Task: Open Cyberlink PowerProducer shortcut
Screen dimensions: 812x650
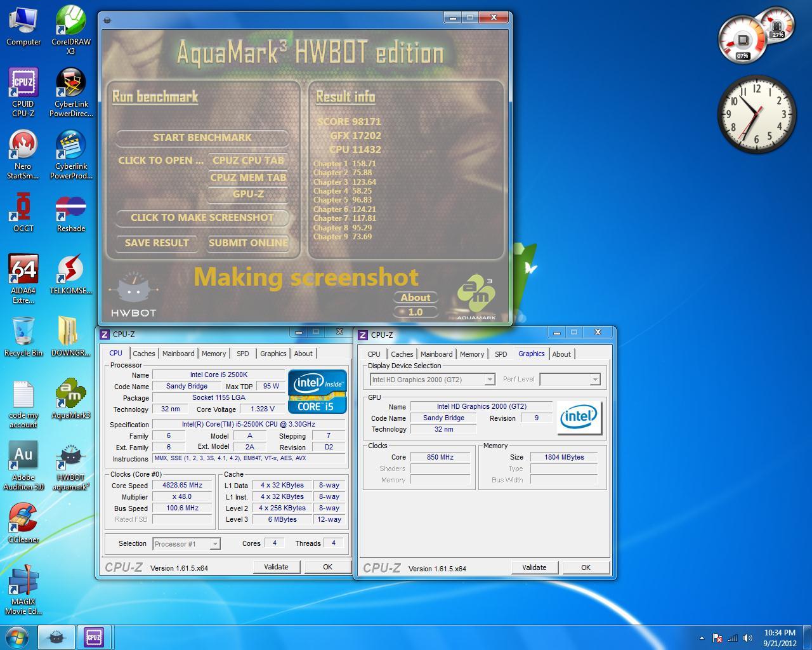Action: click(x=71, y=155)
